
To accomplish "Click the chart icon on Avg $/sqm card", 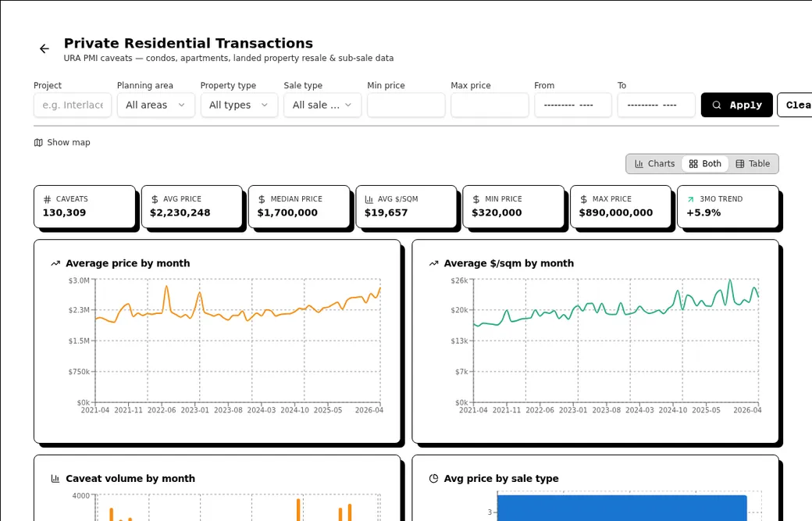I will 369,199.
